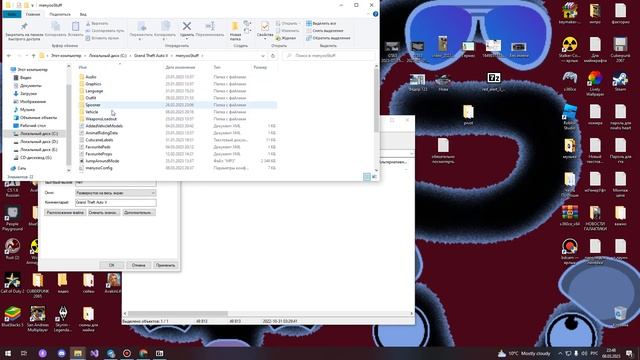Select Локальный диск (D:) in navigation pane
Screen dimensions: 640x360
tap(39, 142)
